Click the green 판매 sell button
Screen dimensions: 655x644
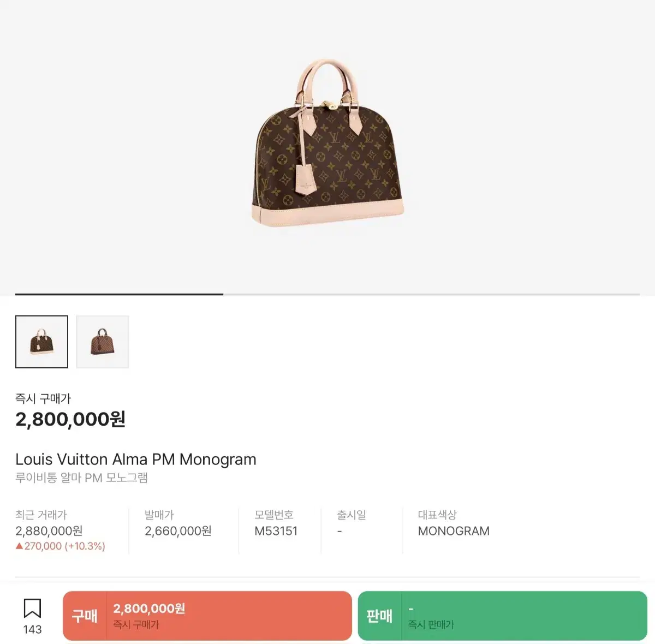[502, 616]
